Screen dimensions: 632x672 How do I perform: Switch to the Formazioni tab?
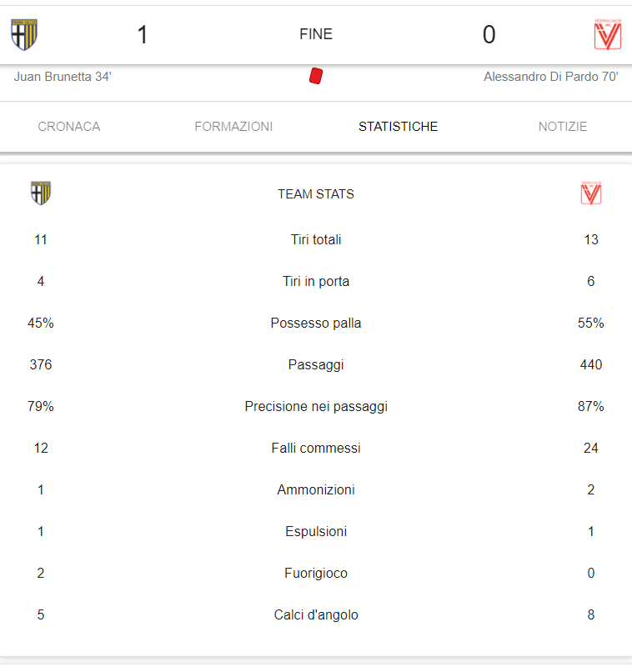coord(233,127)
